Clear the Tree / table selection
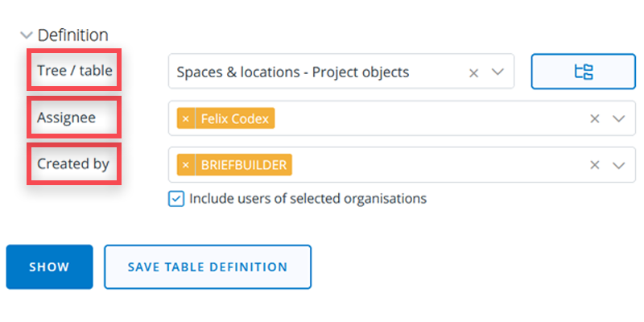The width and height of the screenshot is (644, 322). pyautogui.click(x=474, y=72)
